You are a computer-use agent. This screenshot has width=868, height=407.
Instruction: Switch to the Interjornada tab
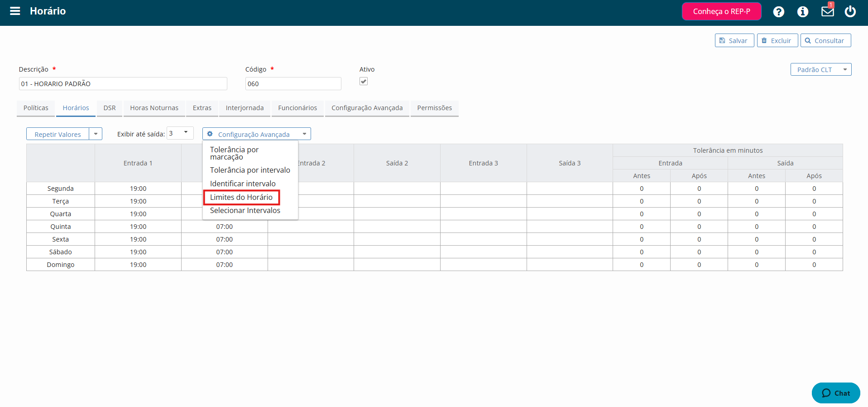245,108
